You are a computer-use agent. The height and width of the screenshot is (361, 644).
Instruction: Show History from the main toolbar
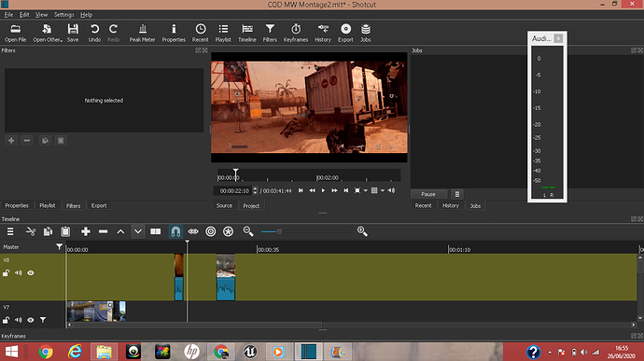click(323, 33)
